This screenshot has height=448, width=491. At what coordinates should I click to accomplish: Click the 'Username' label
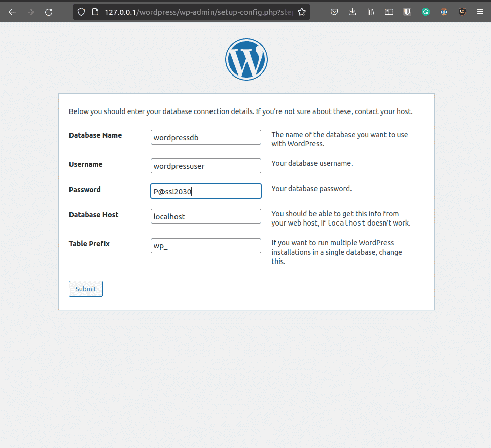[86, 164]
